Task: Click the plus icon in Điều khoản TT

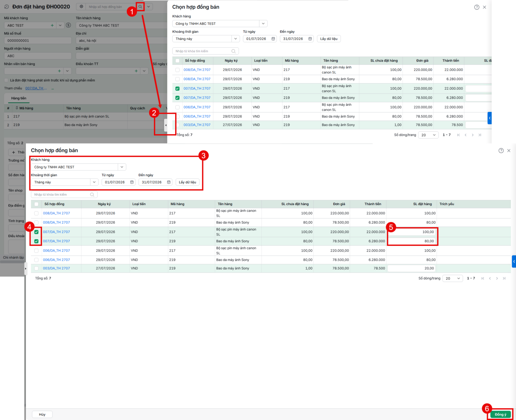Action: pos(136,71)
